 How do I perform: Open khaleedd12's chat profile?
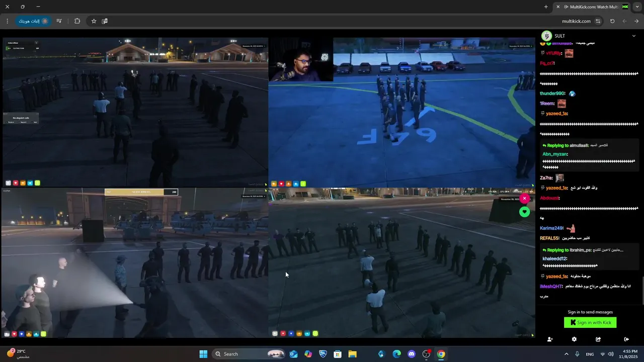click(x=555, y=258)
